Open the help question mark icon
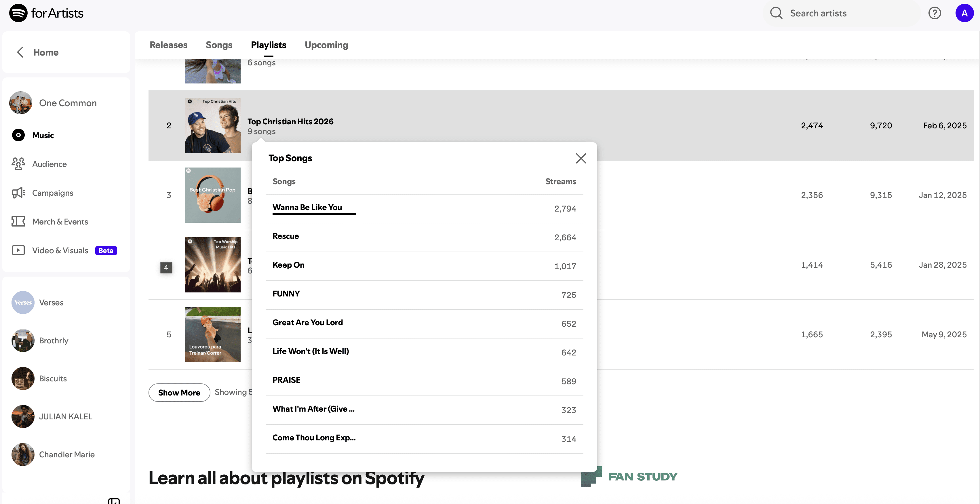This screenshot has width=980, height=504. click(x=934, y=13)
